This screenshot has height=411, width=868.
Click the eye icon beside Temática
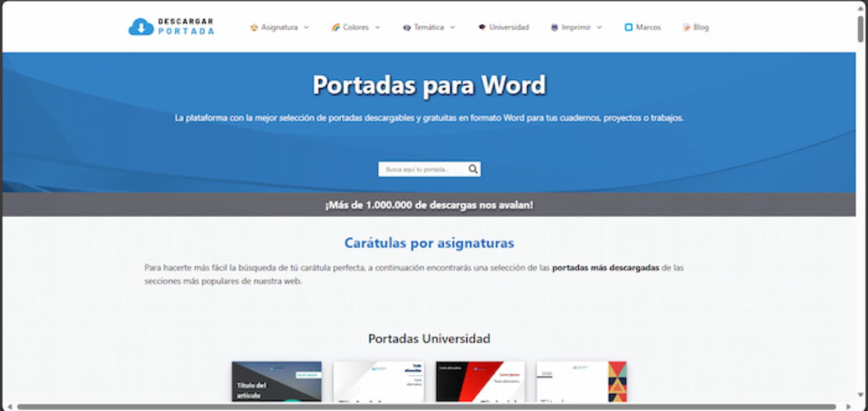click(407, 28)
